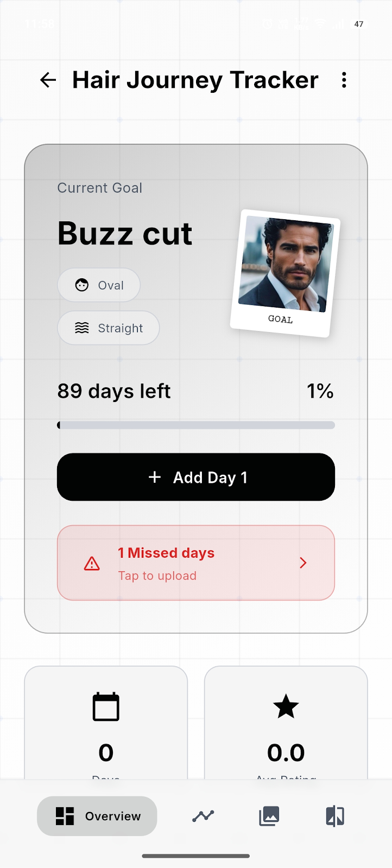This screenshot has height=868, width=392.
Task: Expand missed days using right chevron
Action: pyautogui.click(x=303, y=563)
